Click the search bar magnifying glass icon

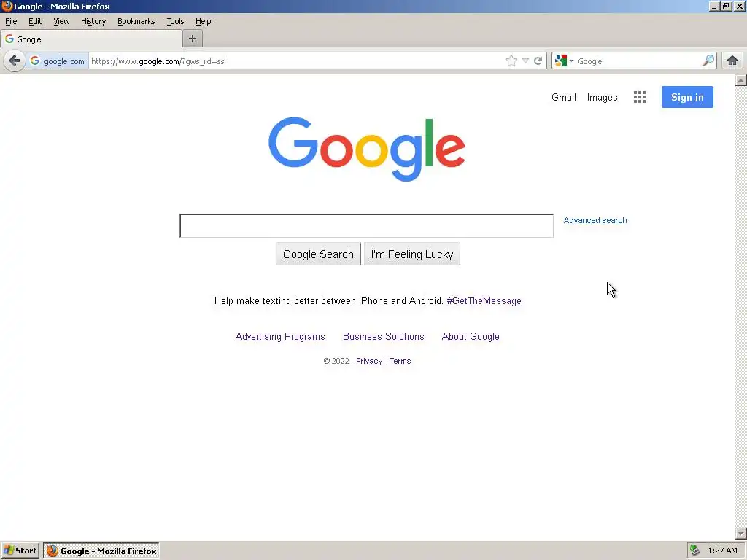point(708,61)
